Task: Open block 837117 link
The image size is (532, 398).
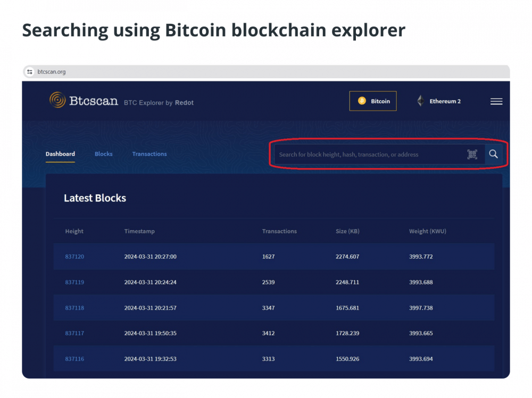Action: [x=74, y=333]
